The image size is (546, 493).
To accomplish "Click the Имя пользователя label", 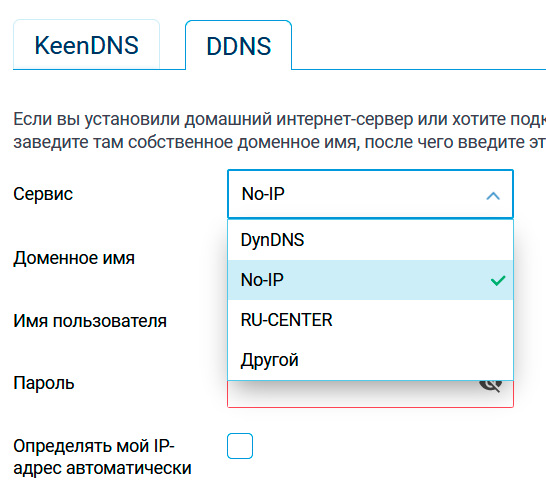I will tap(90, 321).
